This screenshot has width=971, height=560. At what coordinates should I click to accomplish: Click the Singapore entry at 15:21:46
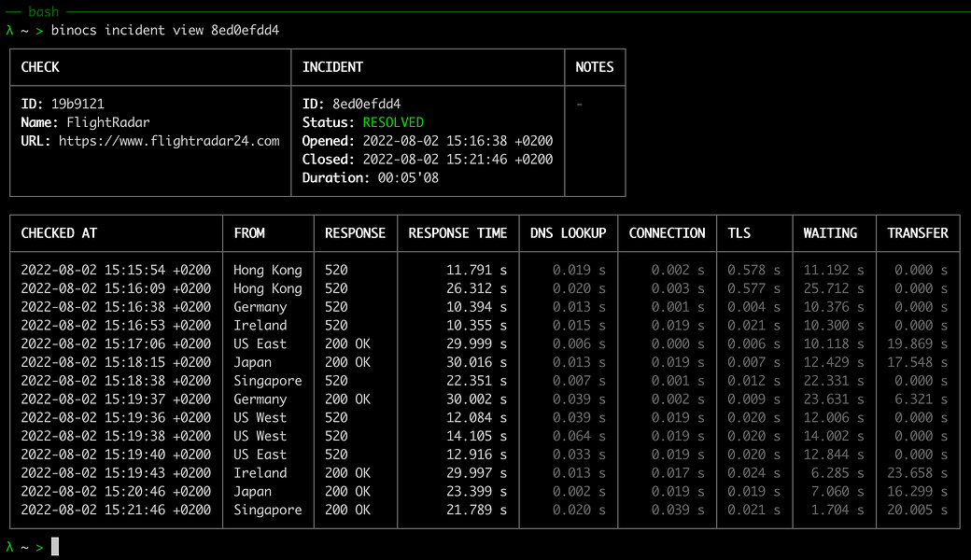(268, 510)
